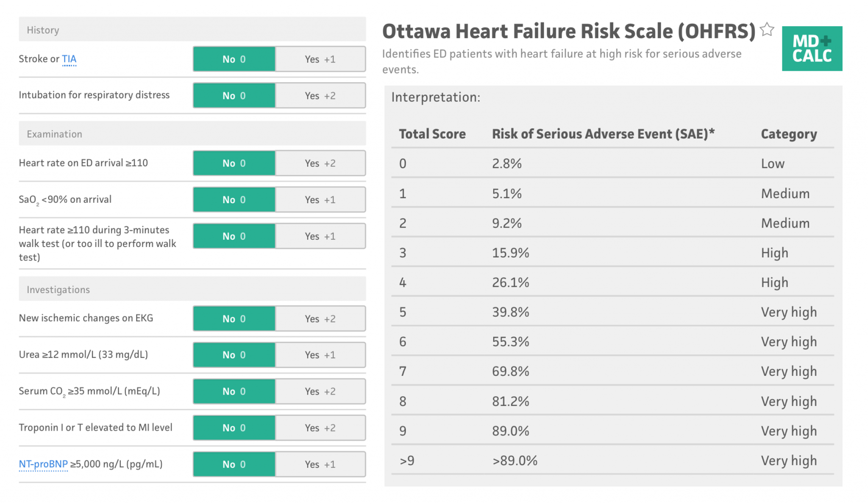
Task: Open the TIA link
Action: (69, 59)
